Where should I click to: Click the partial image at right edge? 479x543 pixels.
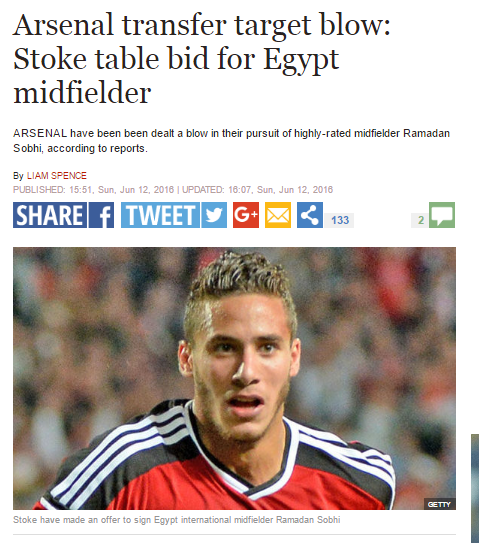coord(475,488)
